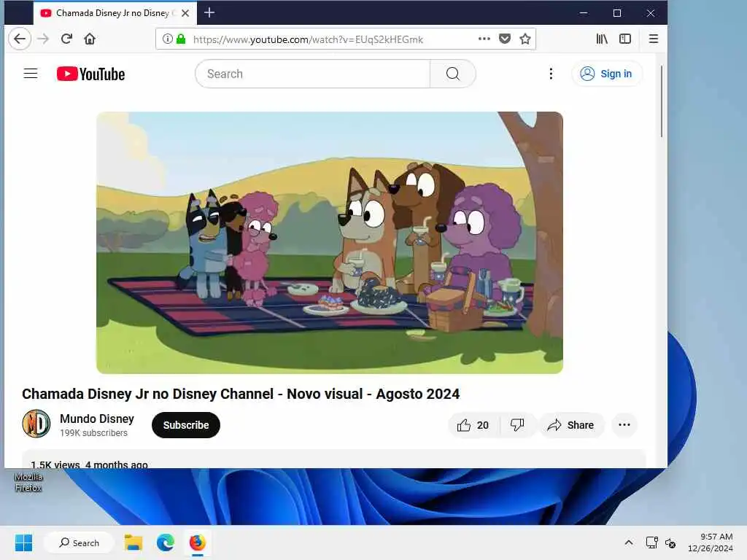Image resolution: width=747 pixels, height=560 pixels.
Task: Open the network status tray icon
Action: click(x=651, y=542)
